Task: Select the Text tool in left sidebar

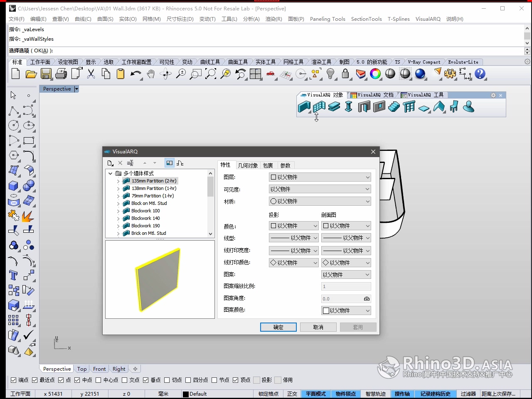Action: pos(13,275)
